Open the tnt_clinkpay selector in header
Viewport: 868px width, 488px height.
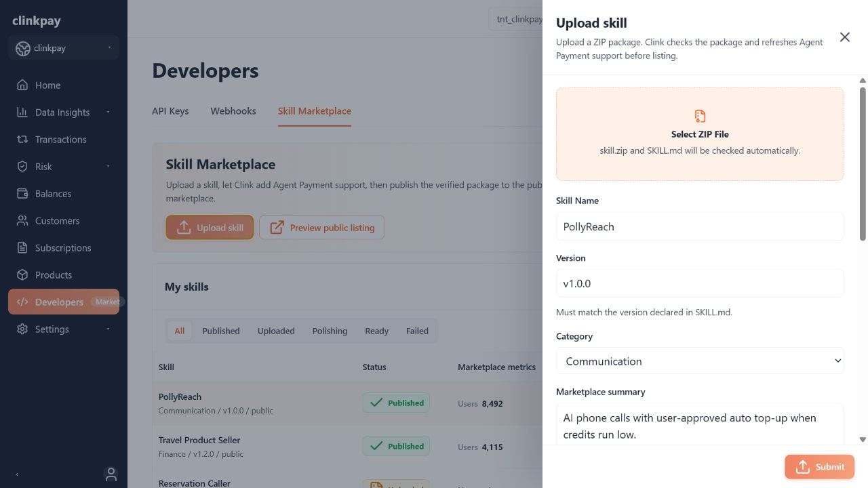(x=517, y=19)
